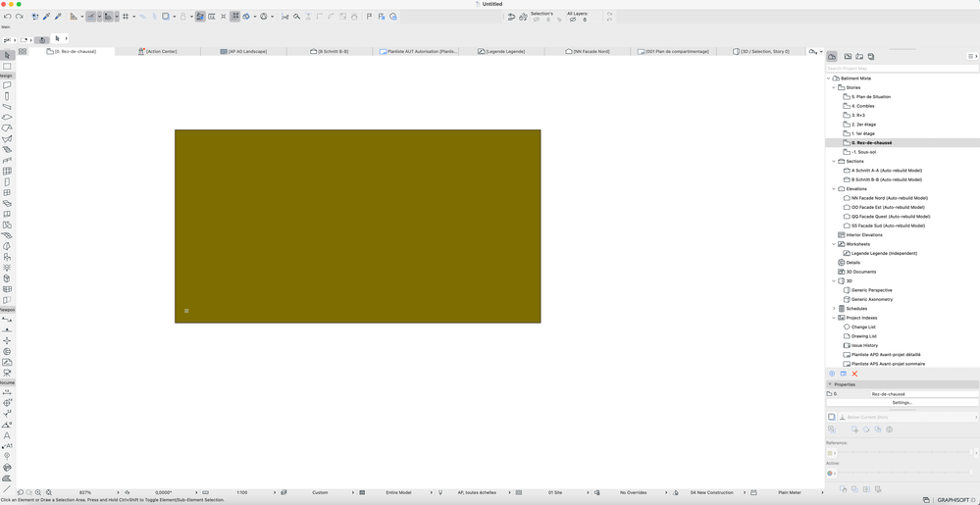Select the Text tool (A icon)
Viewport: 980px width, 505px height.
[x=7, y=435]
